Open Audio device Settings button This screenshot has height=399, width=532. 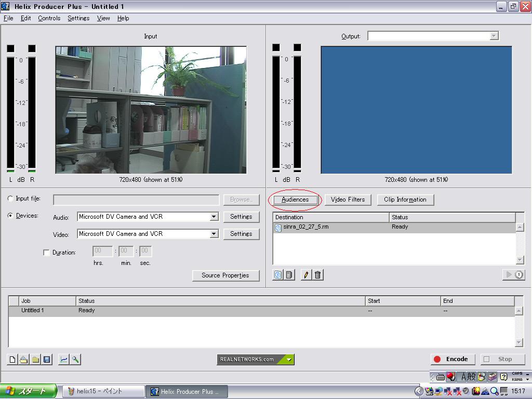(x=241, y=217)
